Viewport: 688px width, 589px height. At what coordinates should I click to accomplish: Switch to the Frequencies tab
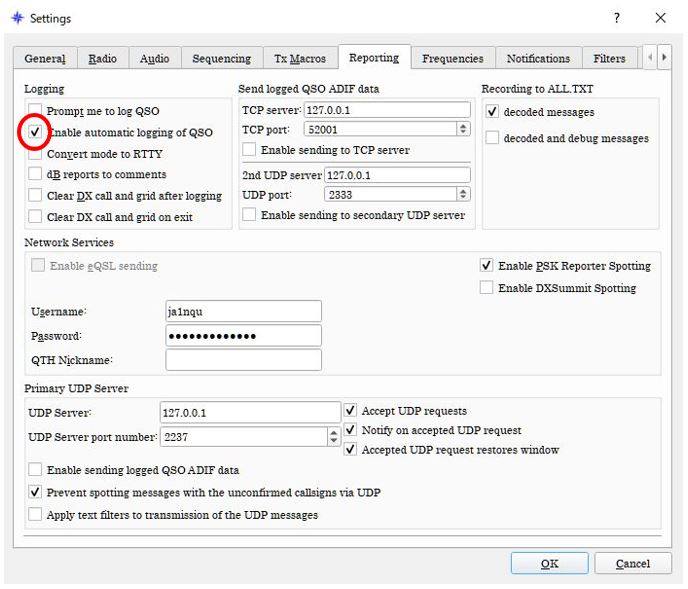tap(452, 59)
